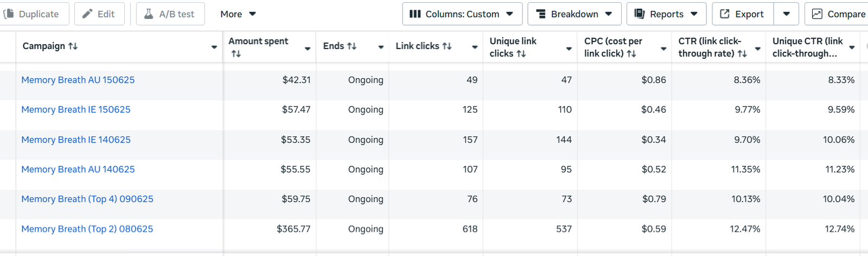The width and height of the screenshot is (868, 256).
Task: Click the Compare chart icon
Action: [x=817, y=14]
